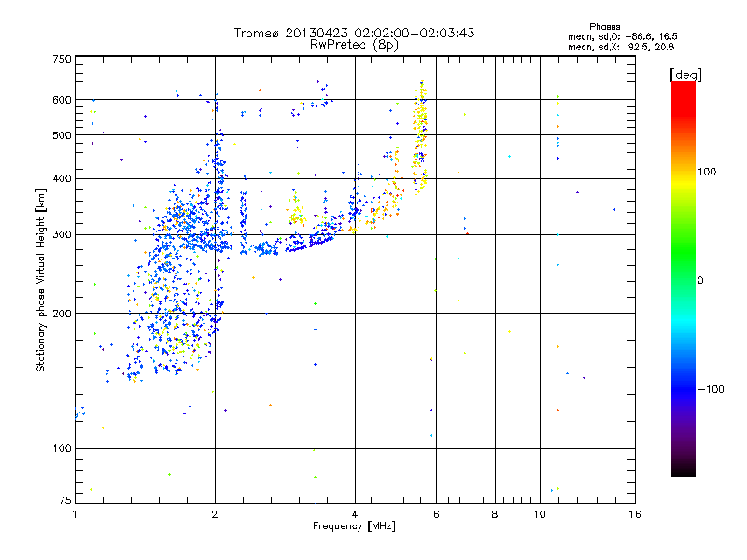Click the 'Stationary phase Virtual Height [km]' axis label
This screenshot has height=560, width=747.
(x=41, y=280)
